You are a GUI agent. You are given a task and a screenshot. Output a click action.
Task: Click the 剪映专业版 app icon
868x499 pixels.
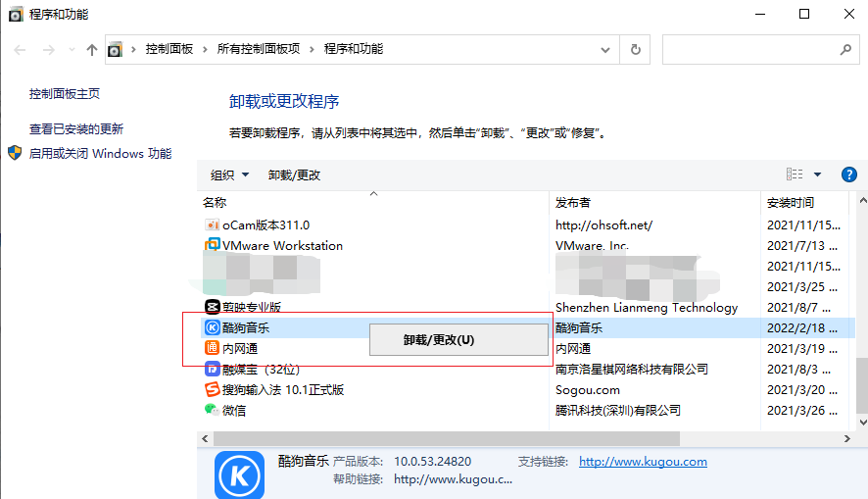[212, 308]
